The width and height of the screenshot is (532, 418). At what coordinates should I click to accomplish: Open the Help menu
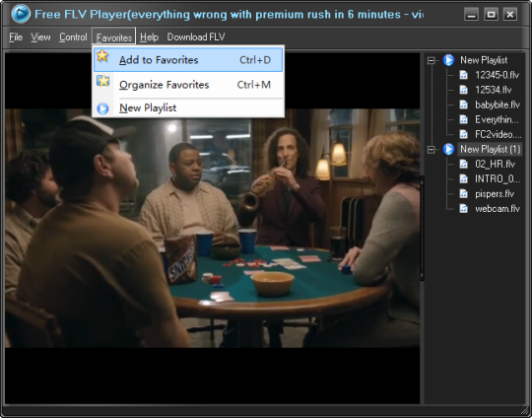pos(150,37)
